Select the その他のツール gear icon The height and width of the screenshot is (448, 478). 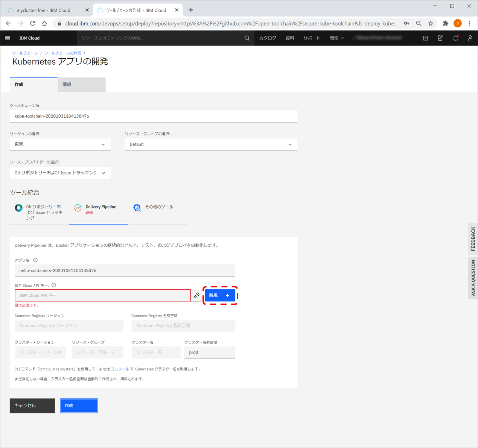click(x=137, y=208)
